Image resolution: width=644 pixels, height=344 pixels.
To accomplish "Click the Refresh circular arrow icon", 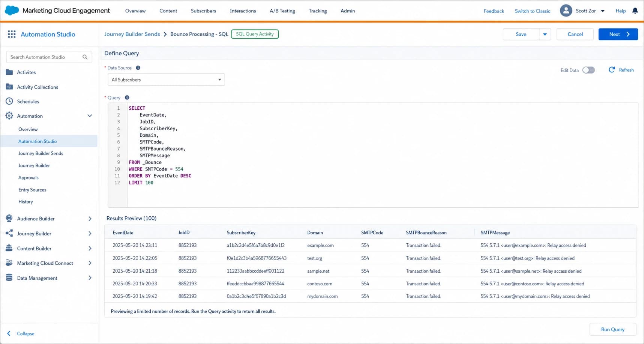I will 612,70.
